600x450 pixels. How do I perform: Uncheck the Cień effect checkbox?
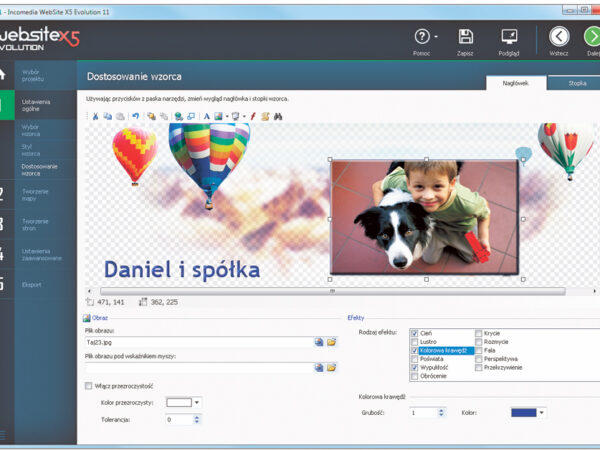414,333
